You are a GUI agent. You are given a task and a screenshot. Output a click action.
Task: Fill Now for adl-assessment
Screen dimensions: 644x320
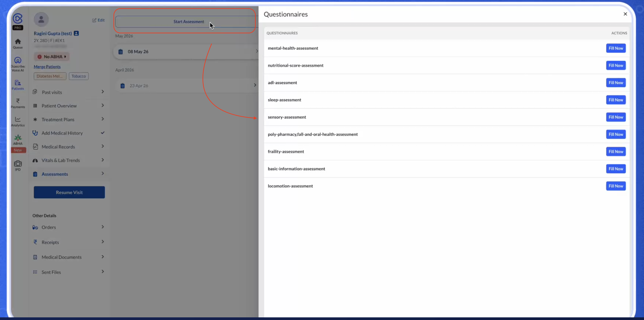tap(616, 82)
